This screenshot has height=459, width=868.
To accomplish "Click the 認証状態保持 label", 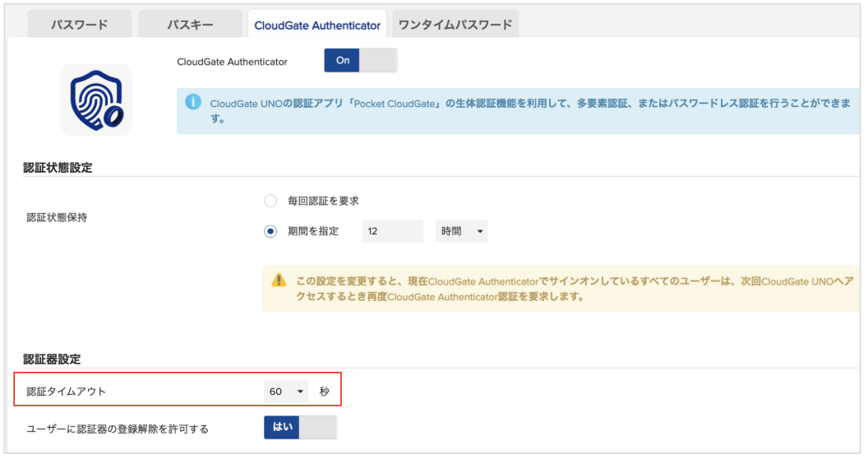I will (57, 218).
